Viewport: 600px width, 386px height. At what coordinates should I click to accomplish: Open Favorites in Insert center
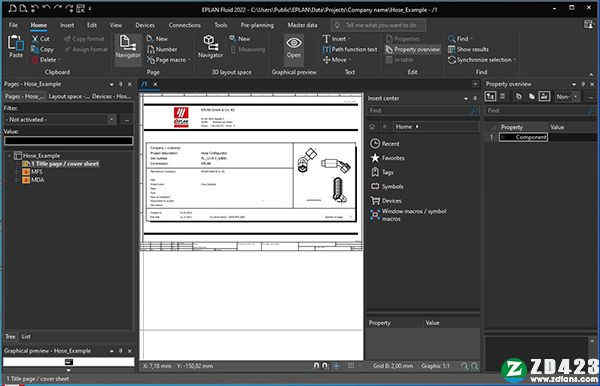387,158
